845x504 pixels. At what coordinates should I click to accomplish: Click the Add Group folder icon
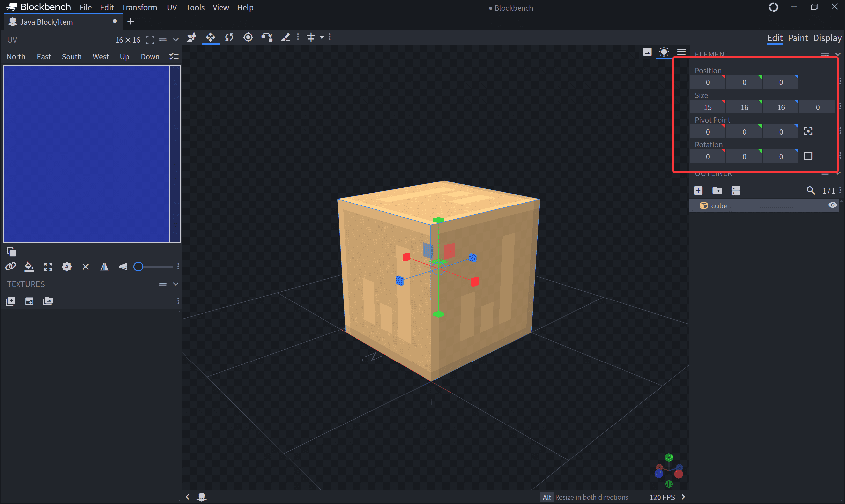717,191
